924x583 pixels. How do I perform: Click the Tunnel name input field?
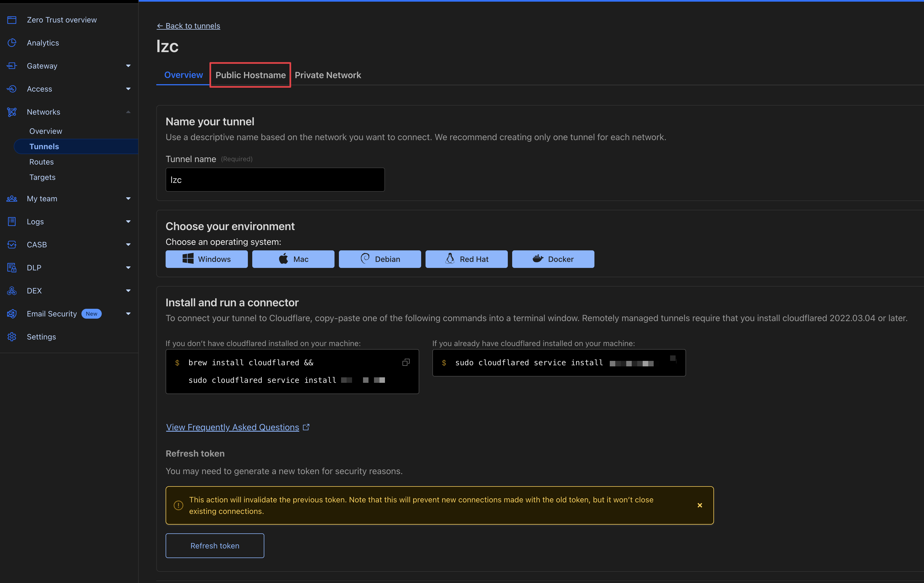[x=275, y=180]
